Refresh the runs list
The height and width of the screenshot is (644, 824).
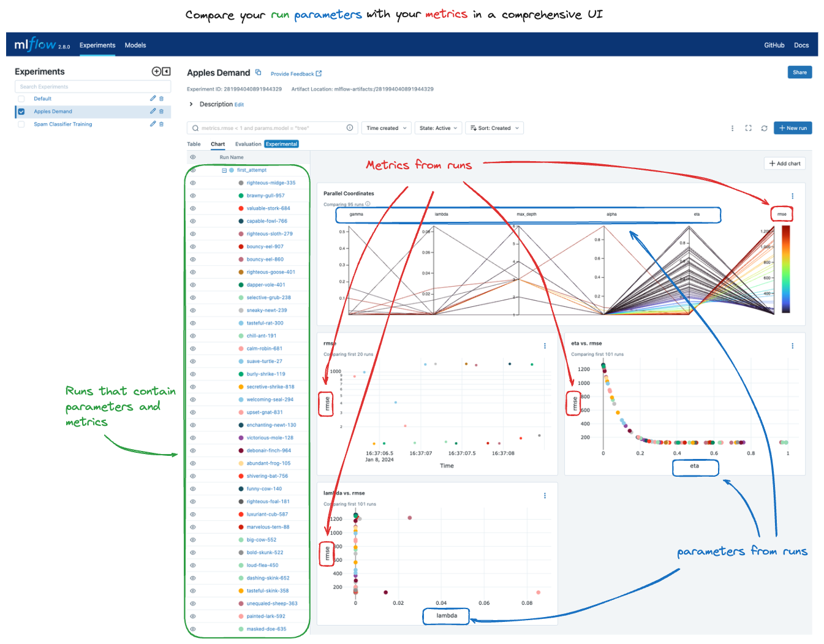(764, 128)
